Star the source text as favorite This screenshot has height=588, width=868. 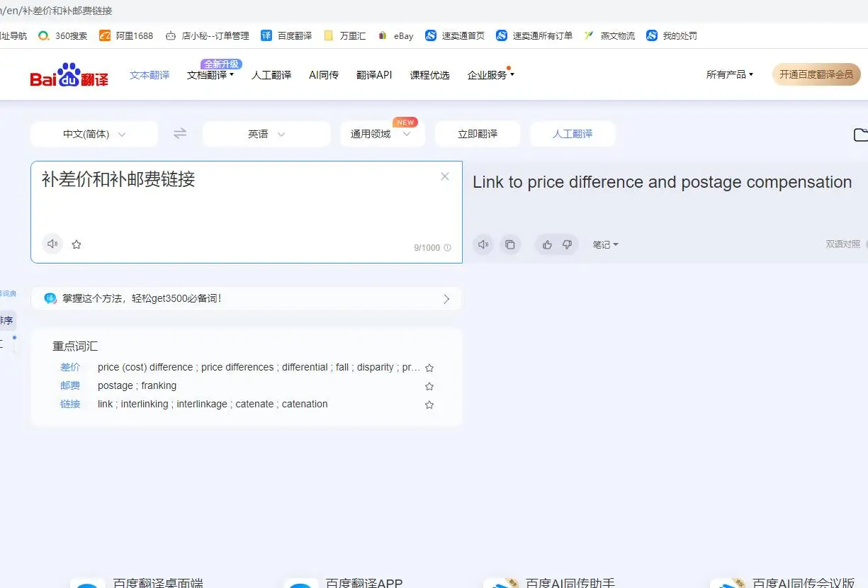[x=77, y=244]
